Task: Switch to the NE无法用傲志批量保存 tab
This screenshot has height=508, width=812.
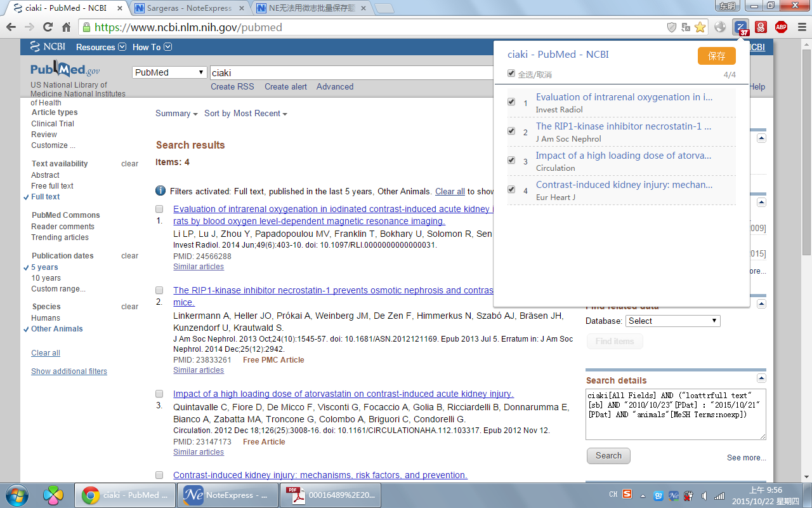Action: [x=310, y=8]
